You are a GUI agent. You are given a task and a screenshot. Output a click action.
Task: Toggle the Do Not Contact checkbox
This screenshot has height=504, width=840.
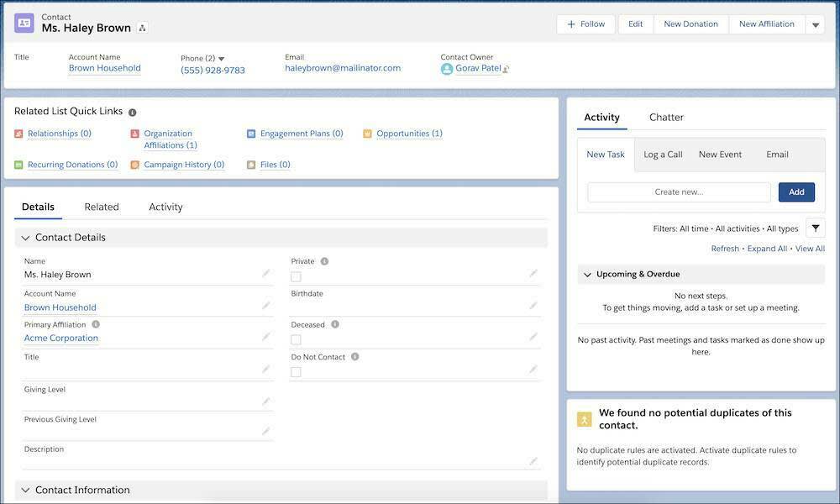tap(296, 372)
